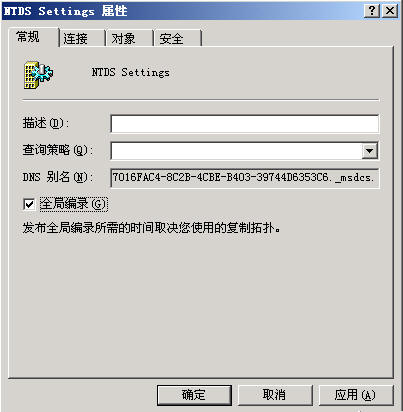Click the 查询策略(Q) label

[57, 150]
